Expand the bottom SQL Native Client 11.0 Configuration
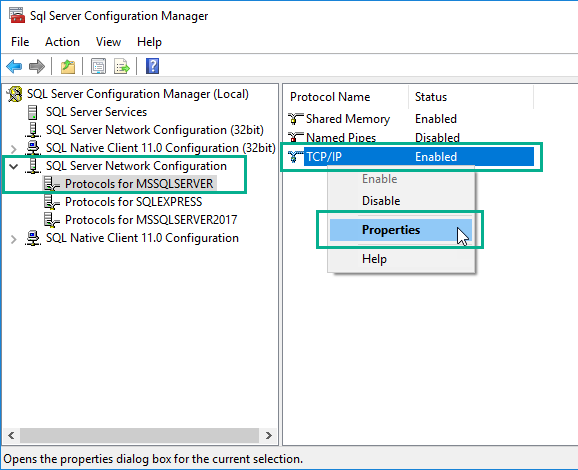 pyautogui.click(x=14, y=239)
